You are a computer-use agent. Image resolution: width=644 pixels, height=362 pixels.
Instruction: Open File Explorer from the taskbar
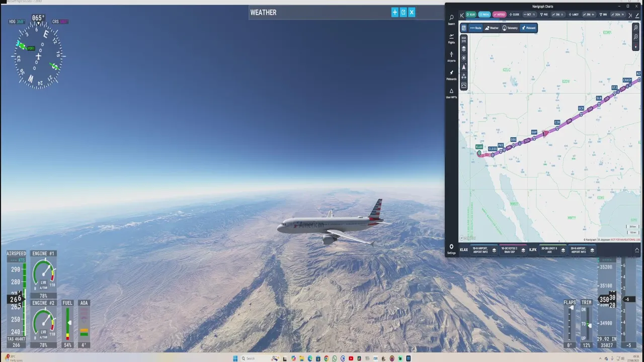[x=302, y=358]
